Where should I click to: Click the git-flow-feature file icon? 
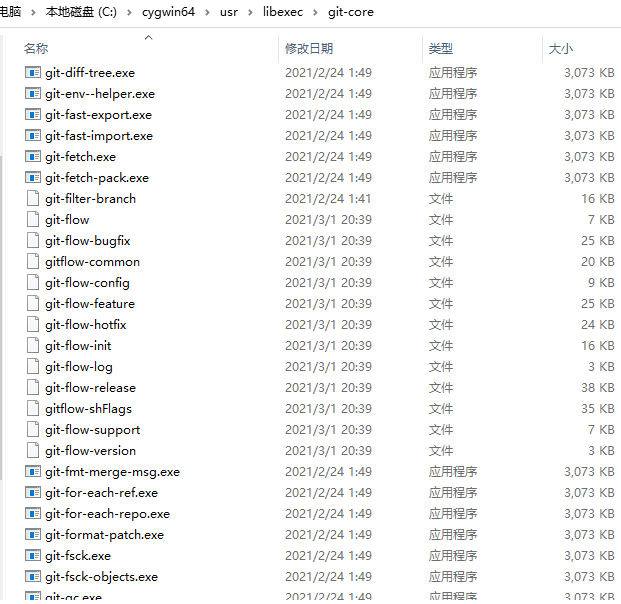(x=33, y=304)
